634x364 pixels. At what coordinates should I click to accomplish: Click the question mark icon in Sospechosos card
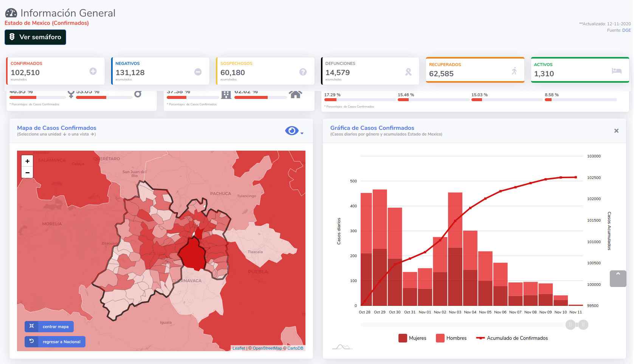[303, 72]
